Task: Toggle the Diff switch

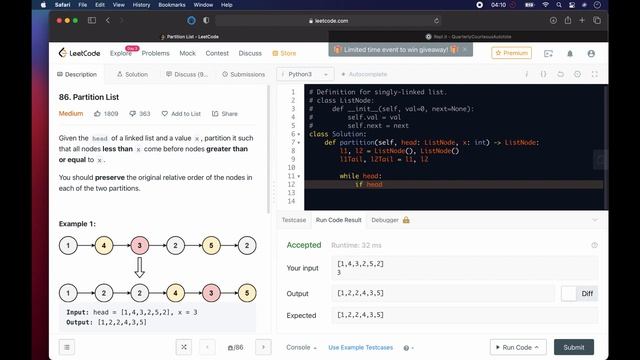Action: (x=579, y=293)
